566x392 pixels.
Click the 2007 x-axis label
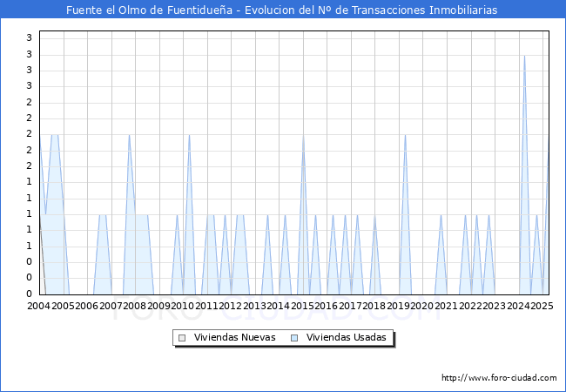coord(111,306)
